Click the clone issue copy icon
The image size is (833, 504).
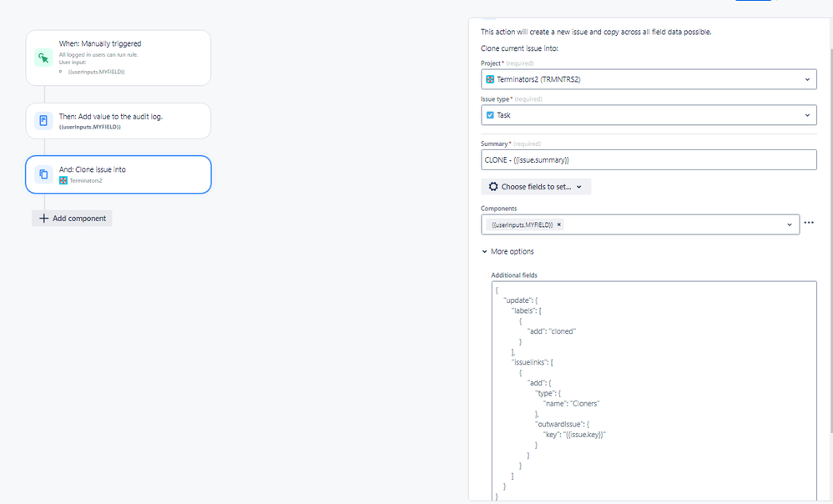(x=43, y=174)
